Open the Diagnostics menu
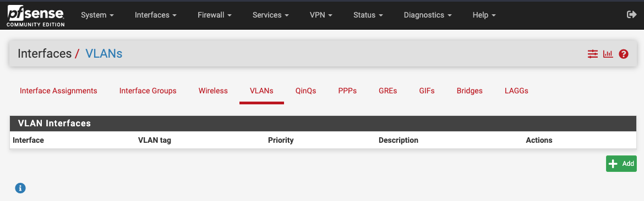The height and width of the screenshot is (201, 644). click(428, 15)
